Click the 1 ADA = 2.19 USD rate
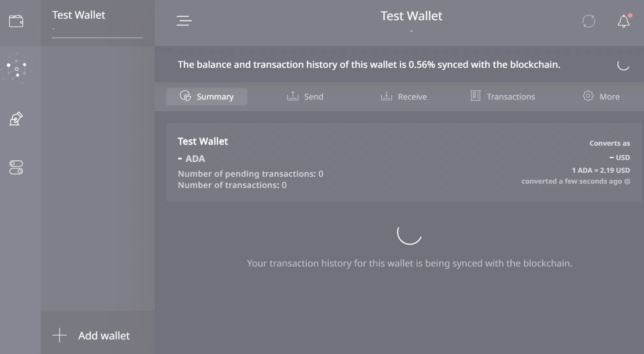Image resolution: width=644 pixels, height=354 pixels. pyautogui.click(x=601, y=170)
